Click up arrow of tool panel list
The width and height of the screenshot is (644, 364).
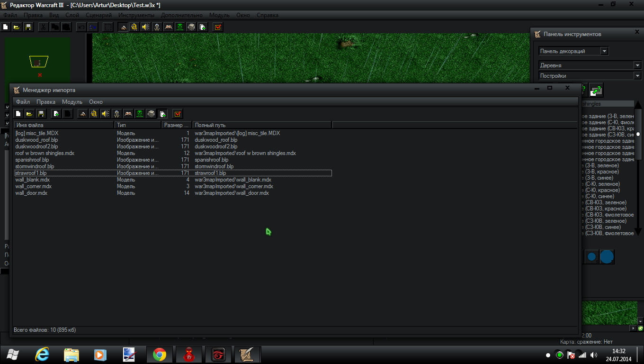(x=638, y=104)
